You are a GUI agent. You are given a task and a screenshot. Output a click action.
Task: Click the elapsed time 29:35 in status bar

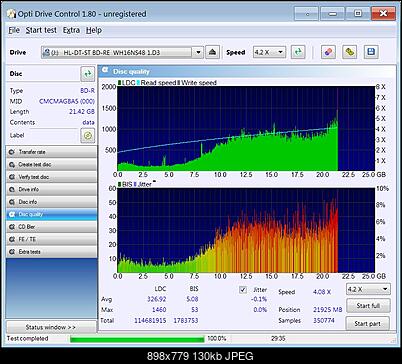tap(278, 339)
